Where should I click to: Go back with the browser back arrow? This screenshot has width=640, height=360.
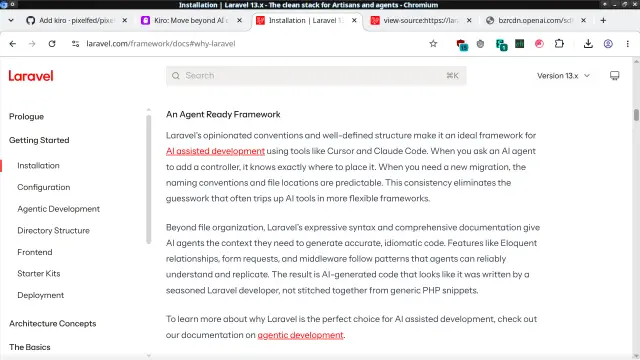pyautogui.click(x=13, y=44)
